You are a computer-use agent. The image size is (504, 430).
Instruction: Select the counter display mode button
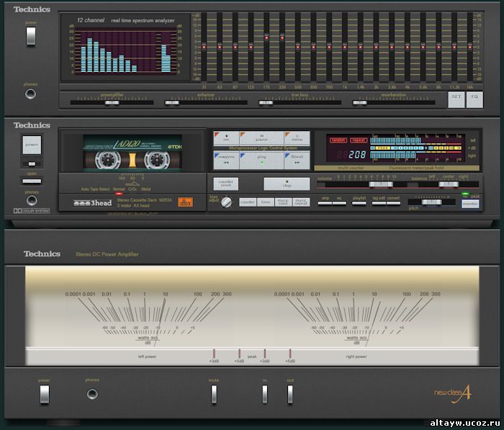(248, 202)
